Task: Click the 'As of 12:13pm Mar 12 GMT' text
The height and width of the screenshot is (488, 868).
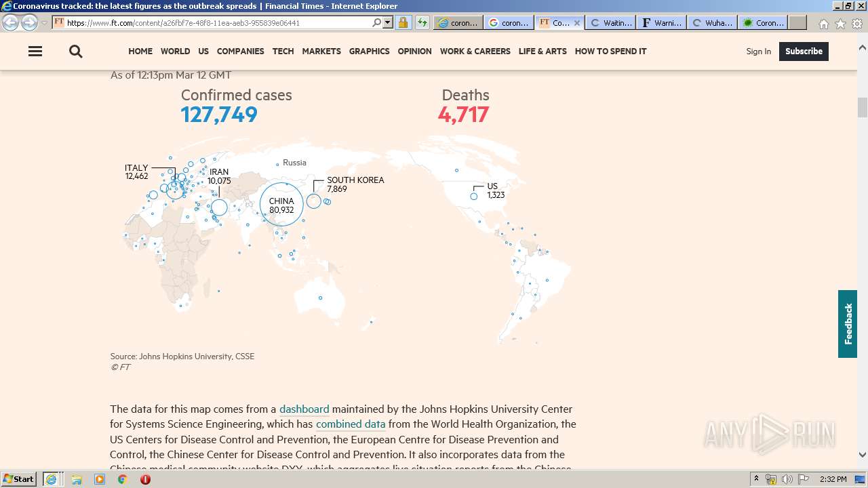Action: [x=171, y=75]
